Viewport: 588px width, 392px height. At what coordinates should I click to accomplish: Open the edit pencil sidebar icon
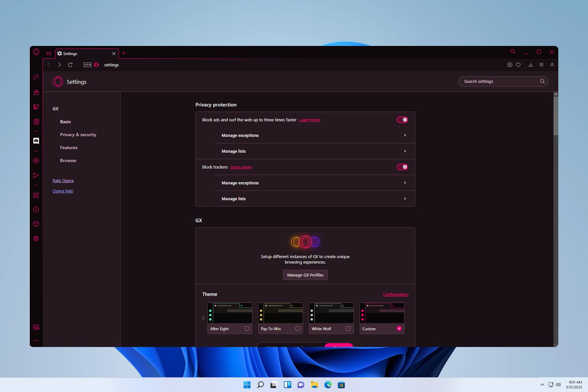click(36, 195)
